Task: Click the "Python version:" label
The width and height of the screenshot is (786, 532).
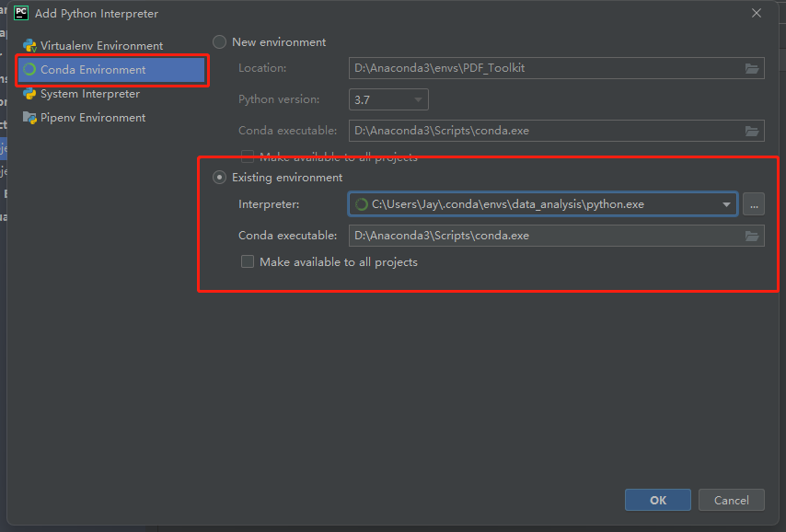Action: click(279, 99)
